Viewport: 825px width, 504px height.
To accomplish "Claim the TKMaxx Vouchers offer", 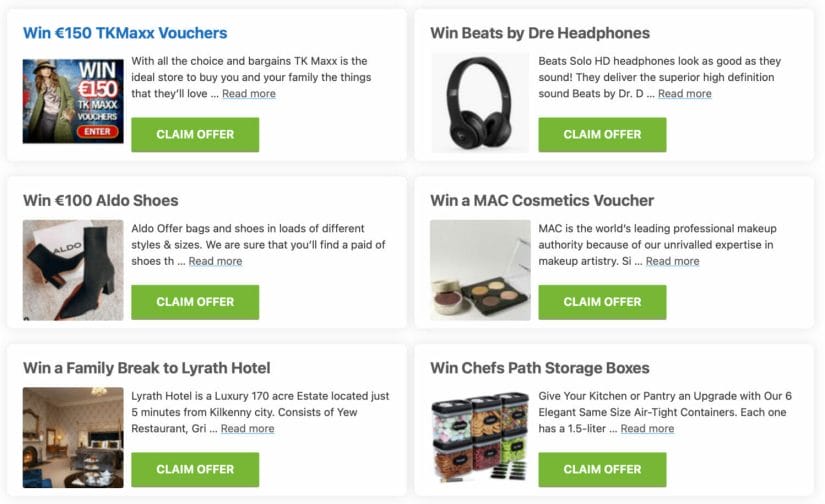I will click(x=195, y=135).
